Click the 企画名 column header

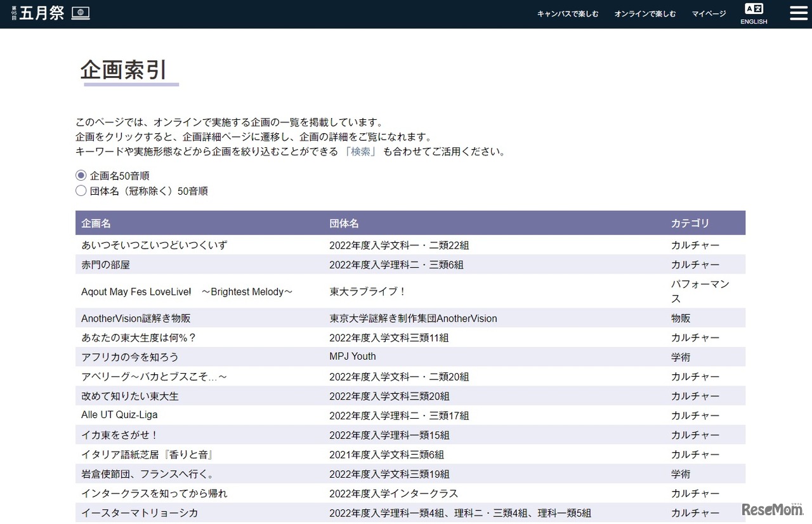96,223
